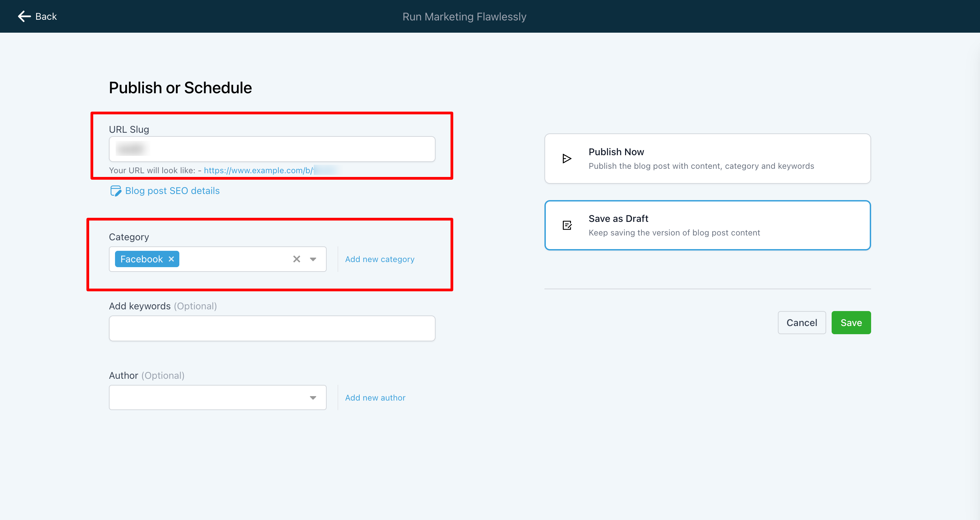Select the Publish Now option
The image size is (980, 520).
tap(707, 158)
